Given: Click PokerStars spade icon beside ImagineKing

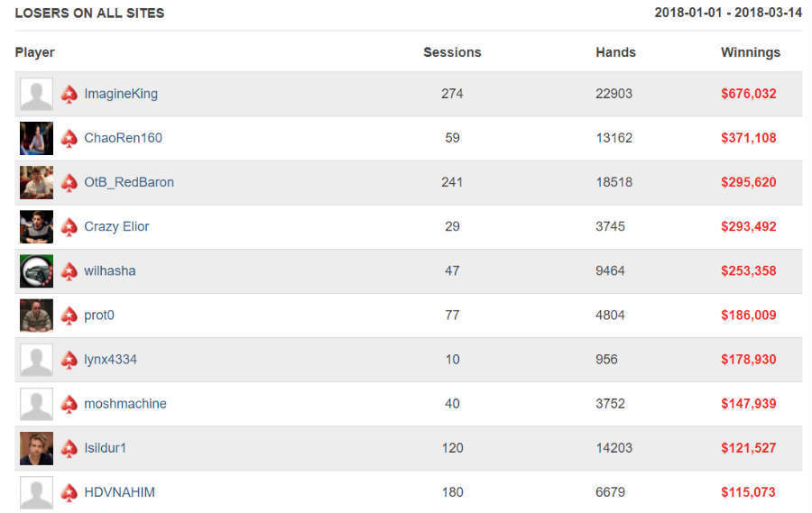Looking at the screenshot, I should [x=69, y=94].
